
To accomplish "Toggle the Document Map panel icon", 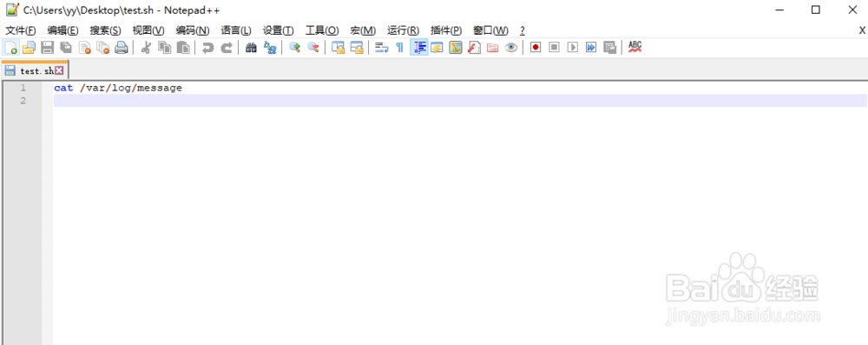I will (x=456, y=48).
